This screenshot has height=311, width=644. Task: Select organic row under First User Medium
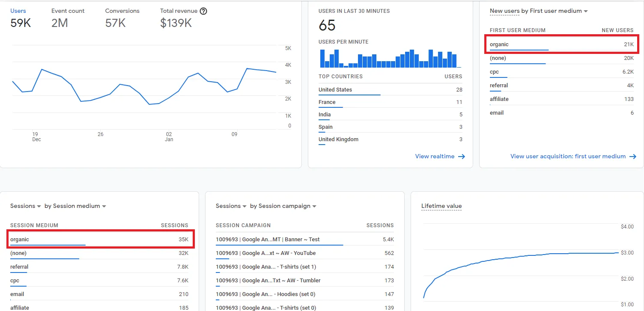pos(561,44)
